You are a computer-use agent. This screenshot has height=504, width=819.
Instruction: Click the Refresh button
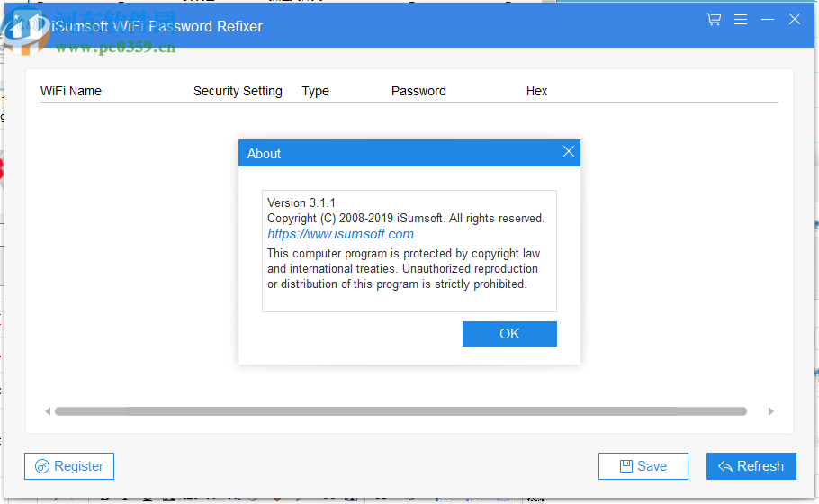[751, 466]
